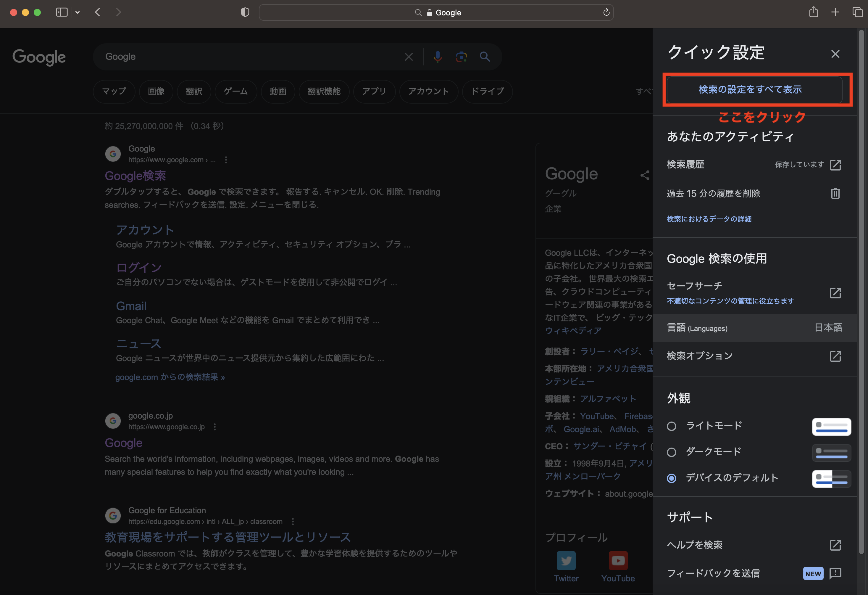The image size is (868, 595).
Task: Open the Twitter profile icon
Action: pos(566,561)
